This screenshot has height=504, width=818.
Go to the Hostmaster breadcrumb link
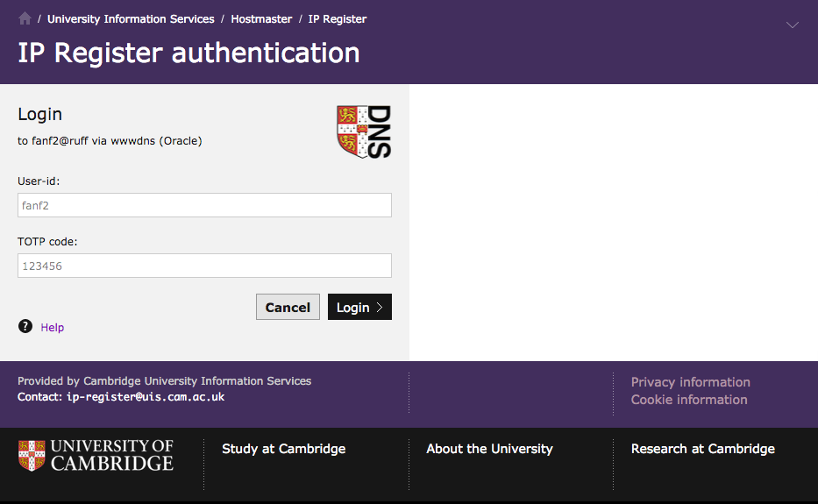click(x=261, y=18)
